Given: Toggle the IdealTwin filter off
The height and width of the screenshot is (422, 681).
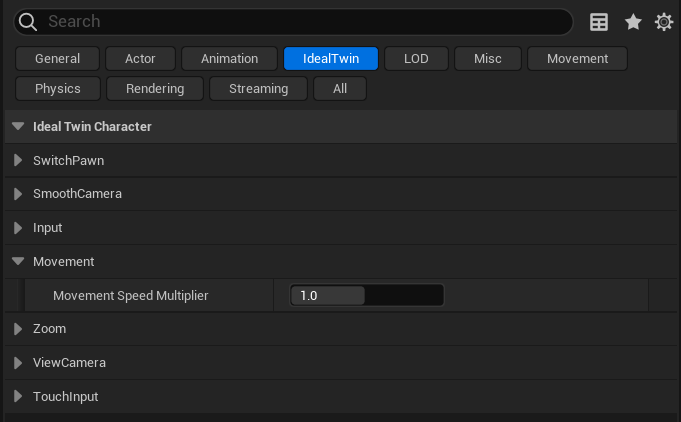Looking at the screenshot, I should click(x=330, y=59).
